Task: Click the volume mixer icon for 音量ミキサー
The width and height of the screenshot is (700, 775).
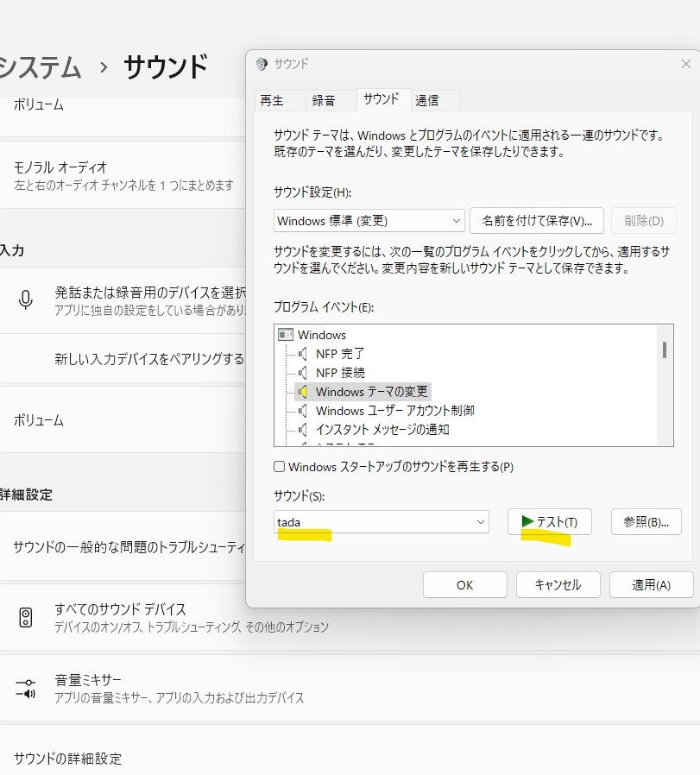Action: [25, 688]
